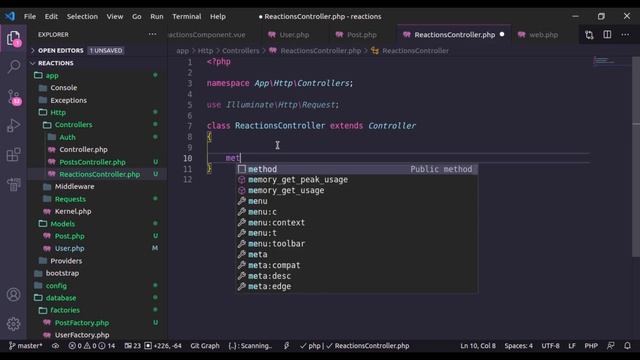The height and width of the screenshot is (360, 640).
Task: Change encoding via UTF-8
Action: (x=550, y=346)
